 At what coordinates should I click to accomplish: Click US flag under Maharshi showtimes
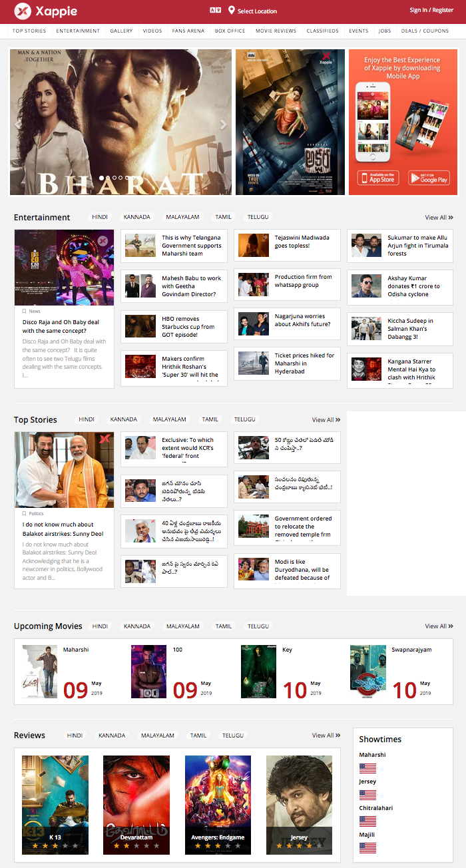coord(367,768)
